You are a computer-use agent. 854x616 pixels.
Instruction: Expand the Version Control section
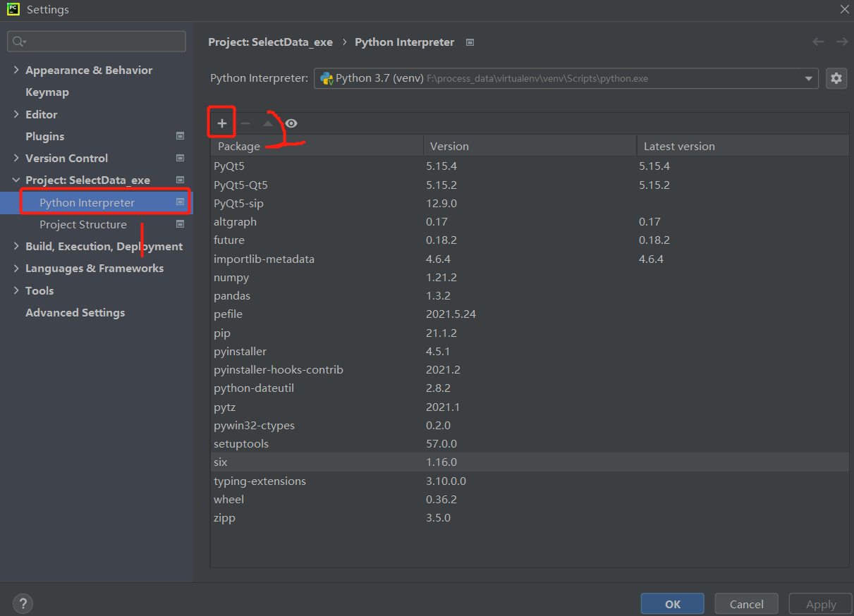[16, 158]
